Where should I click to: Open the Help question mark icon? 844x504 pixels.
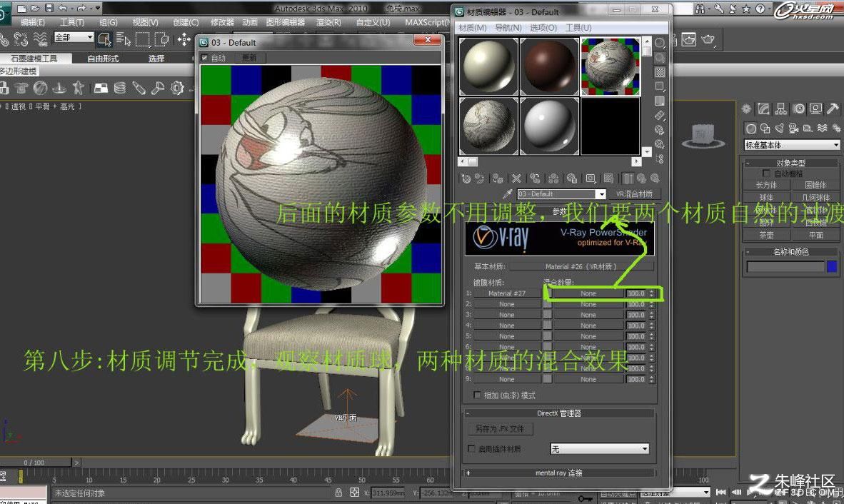pos(760,9)
